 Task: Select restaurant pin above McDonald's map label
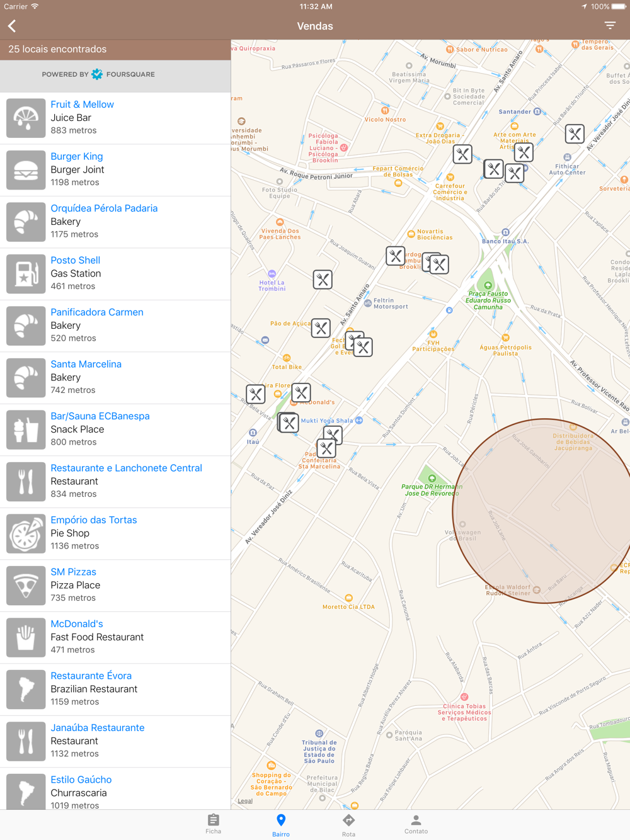click(301, 393)
